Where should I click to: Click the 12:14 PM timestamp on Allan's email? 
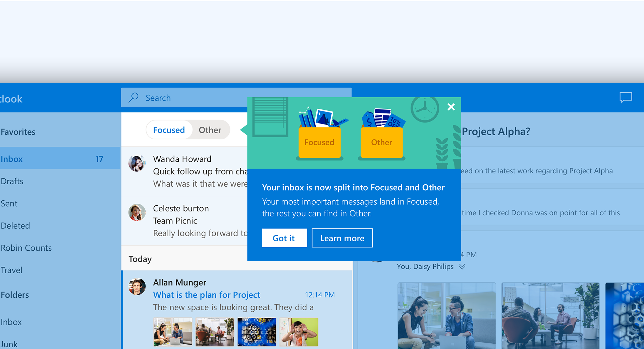320,295
